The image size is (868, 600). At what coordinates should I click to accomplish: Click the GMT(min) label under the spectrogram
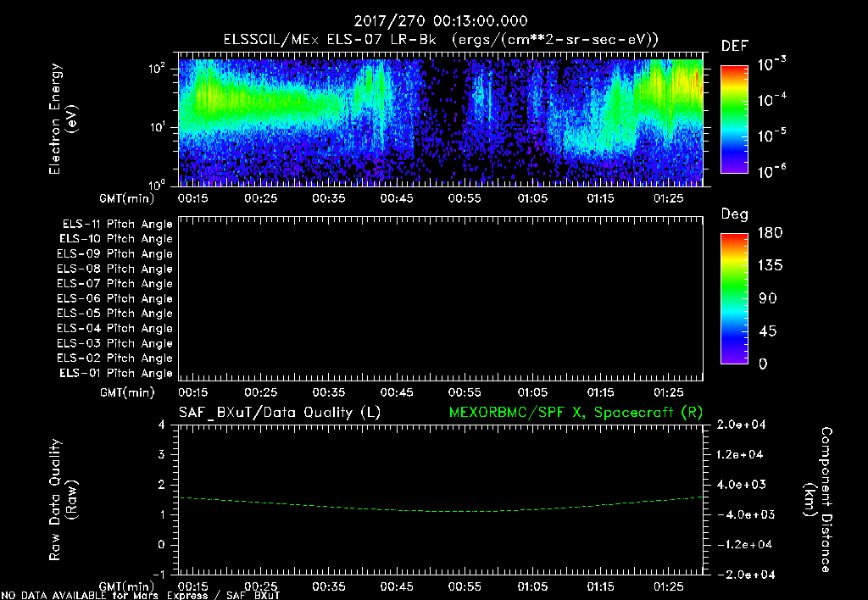point(127,198)
